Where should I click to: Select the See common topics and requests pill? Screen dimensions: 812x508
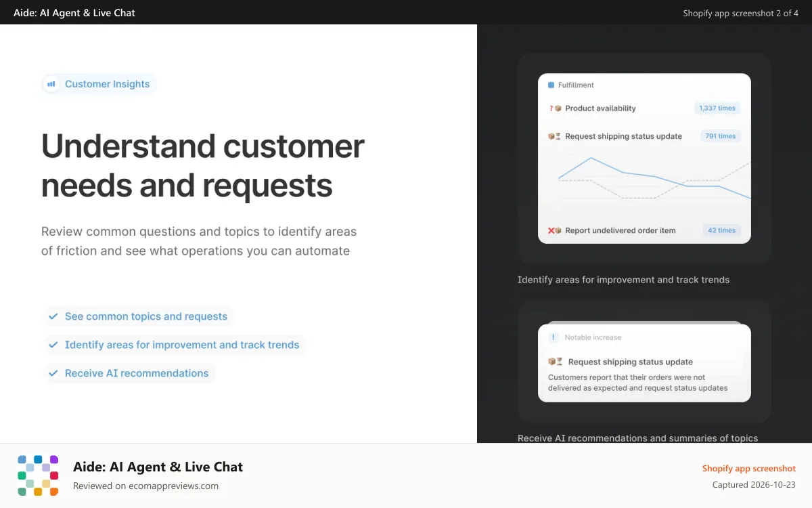point(139,316)
